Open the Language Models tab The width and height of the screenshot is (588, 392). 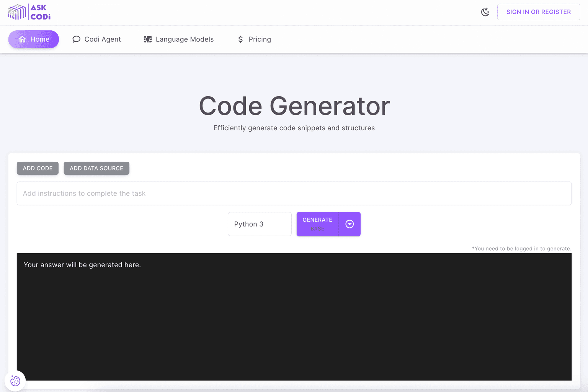click(179, 39)
